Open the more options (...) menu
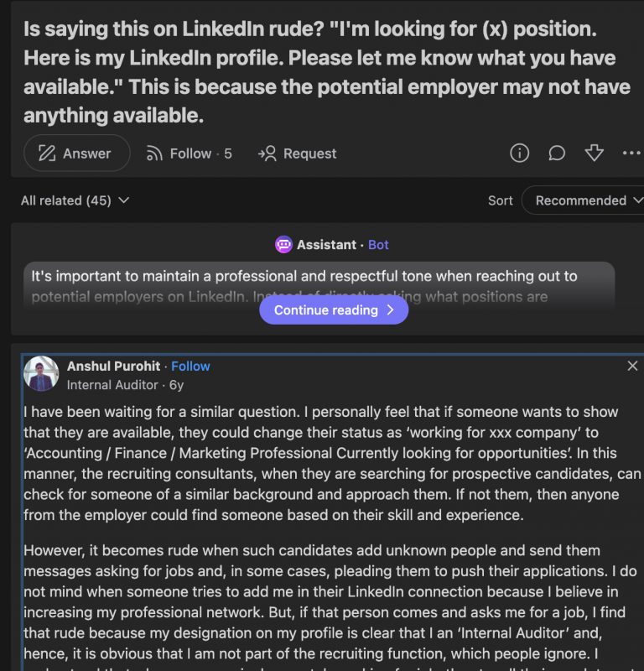 point(632,153)
